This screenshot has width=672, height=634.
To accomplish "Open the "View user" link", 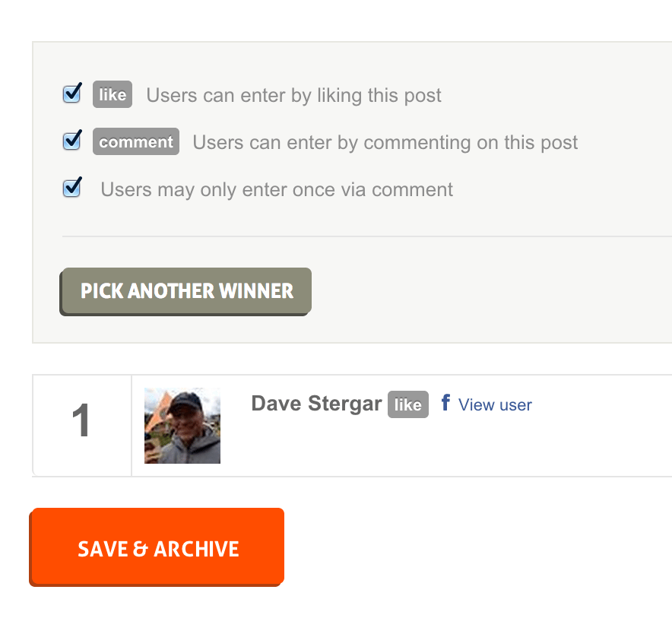I will point(495,404).
